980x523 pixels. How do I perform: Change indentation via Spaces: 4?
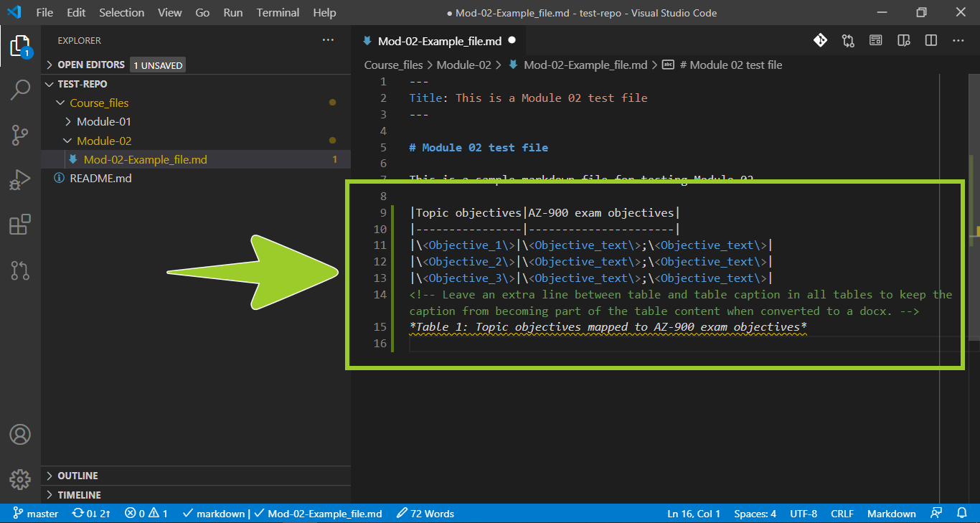tap(755, 513)
